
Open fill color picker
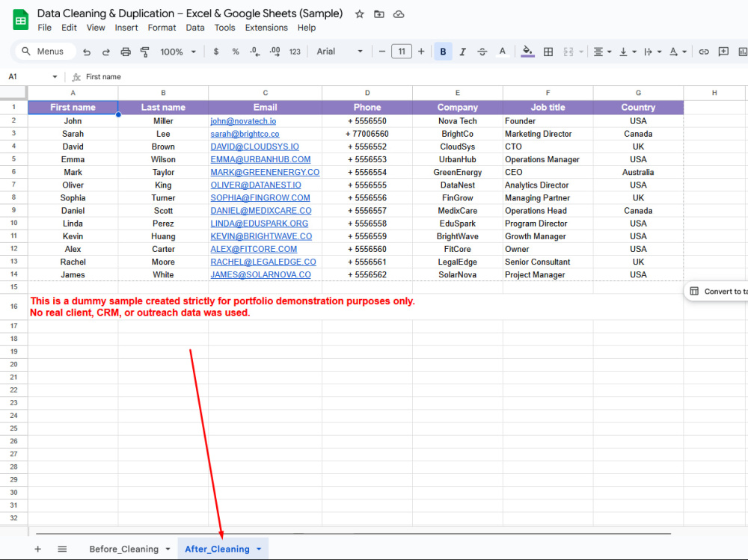coord(527,52)
